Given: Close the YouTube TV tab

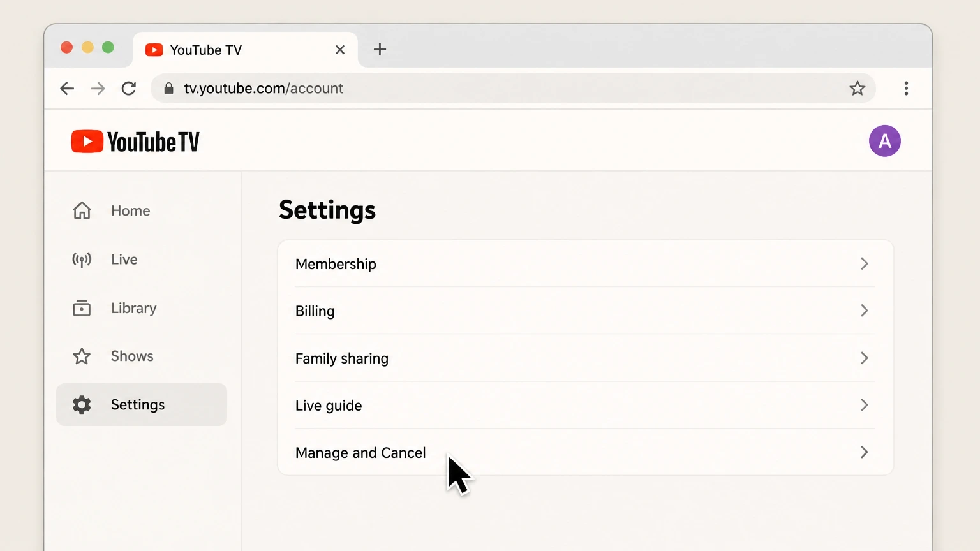Looking at the screenshot, I should point(340,50).
